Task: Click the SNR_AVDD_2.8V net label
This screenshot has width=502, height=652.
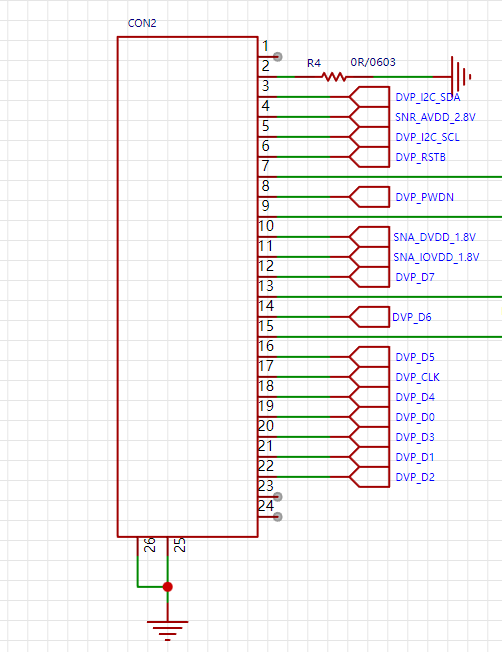Action: (435, 117)
